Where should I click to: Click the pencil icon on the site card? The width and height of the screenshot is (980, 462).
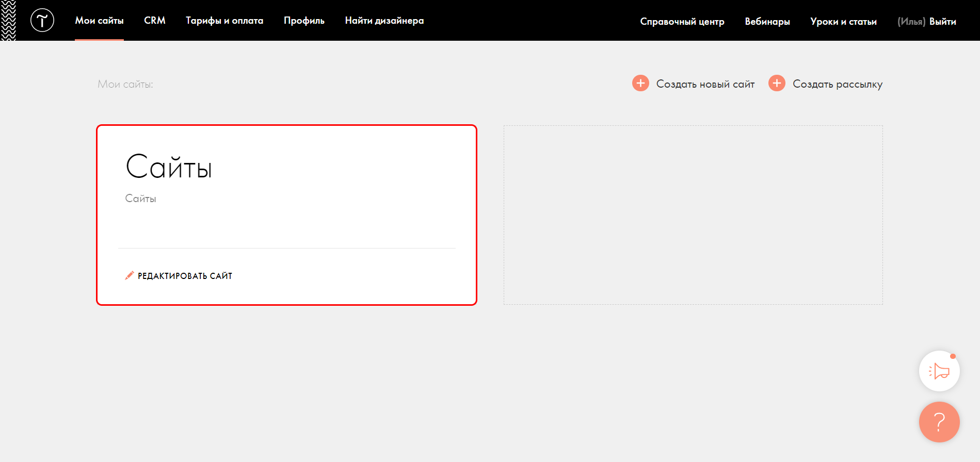(x=130, y=276)
